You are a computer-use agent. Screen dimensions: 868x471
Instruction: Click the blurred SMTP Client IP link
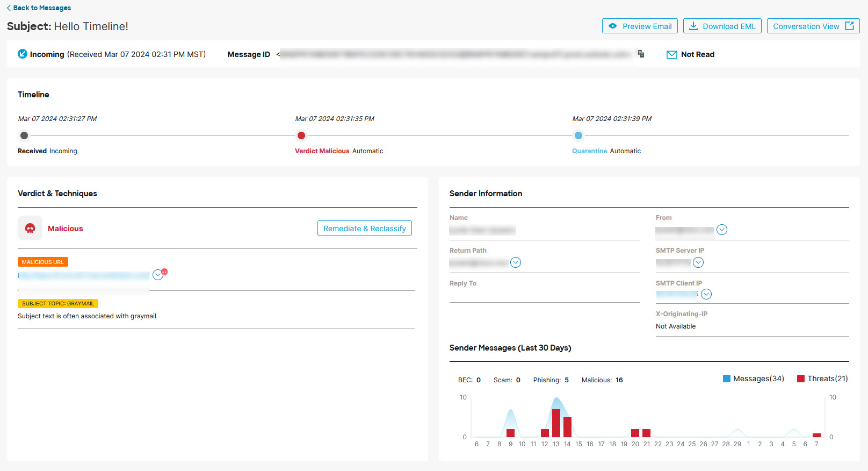point(677,294)
